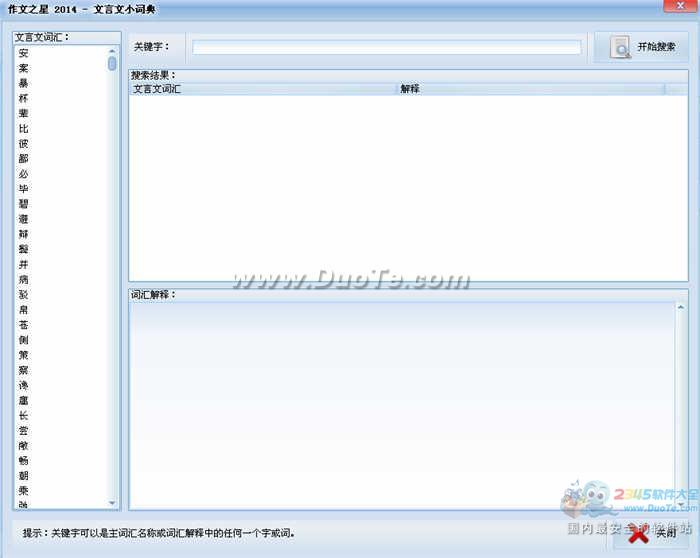Click the 开始搜索 search button
Viewport: 700px width, 558px height.
[x=641, y=47]
